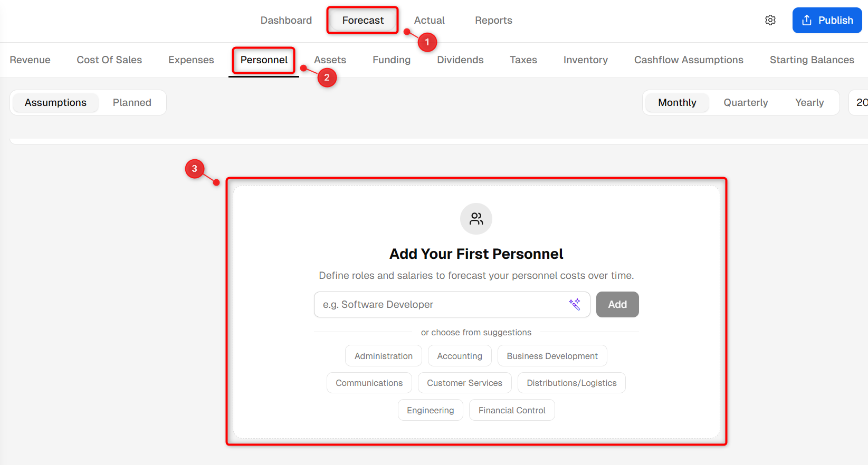Open the Dashboard tab
Viewport: 868px width, 465px height.
pyautogui.click(x=286, y=20)
